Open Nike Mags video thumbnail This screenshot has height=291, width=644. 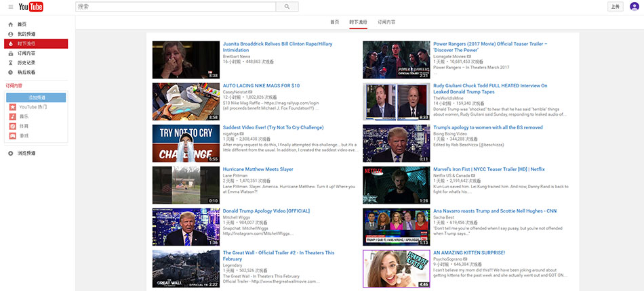186,102
